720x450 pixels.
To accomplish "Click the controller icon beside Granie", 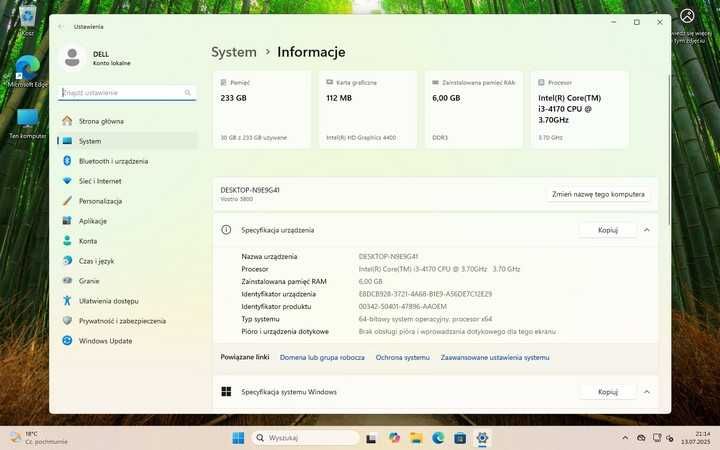I will pos(67,280).
